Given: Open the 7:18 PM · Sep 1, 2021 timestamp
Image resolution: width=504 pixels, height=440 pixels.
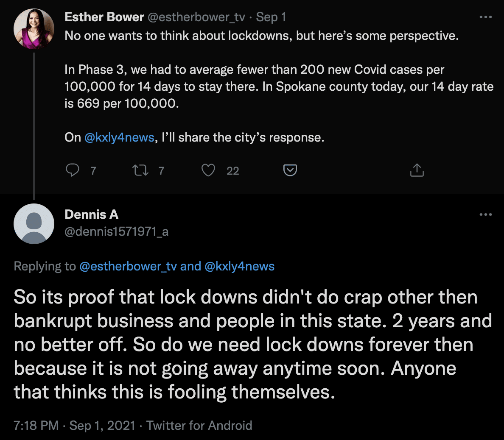Looking at the screenshot, I should [74, 425].
